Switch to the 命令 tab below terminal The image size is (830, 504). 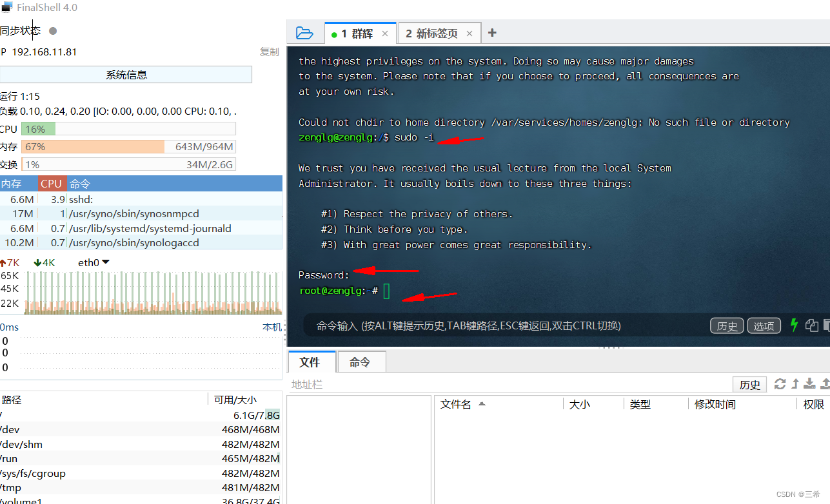tap(361, 362)
